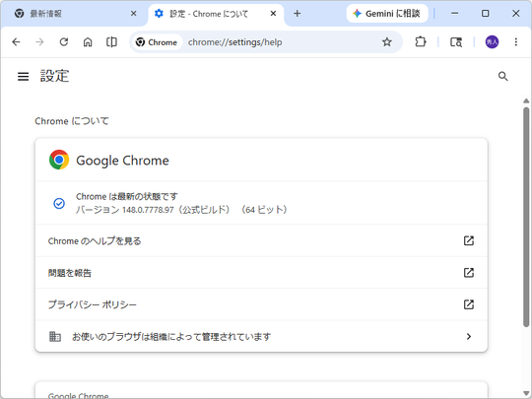The height and width of the screenshot is (399, 532).
Task: Click the Gemini に相談 button
Action: (x=387, y=14)
